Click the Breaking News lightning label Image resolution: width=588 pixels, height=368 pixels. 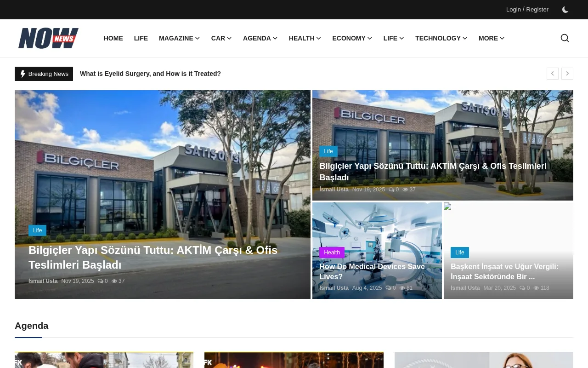pos(44,74)
